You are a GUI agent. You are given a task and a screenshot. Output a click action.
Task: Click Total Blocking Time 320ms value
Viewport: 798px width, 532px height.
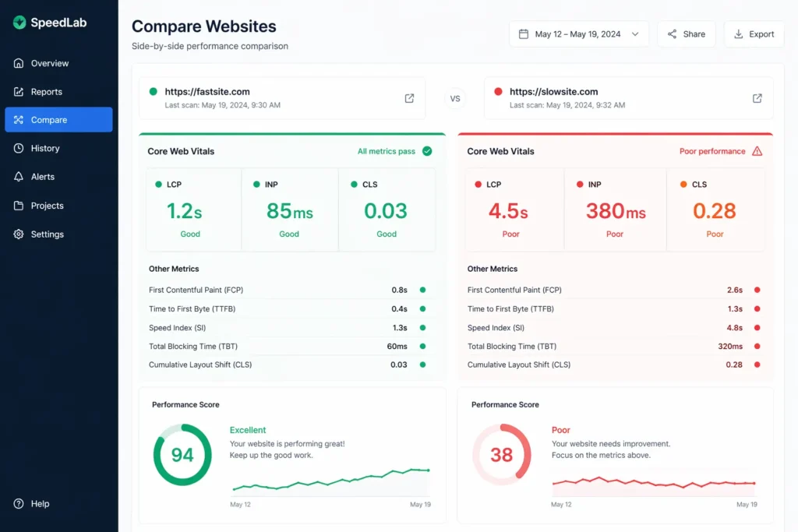coord(730,347)
